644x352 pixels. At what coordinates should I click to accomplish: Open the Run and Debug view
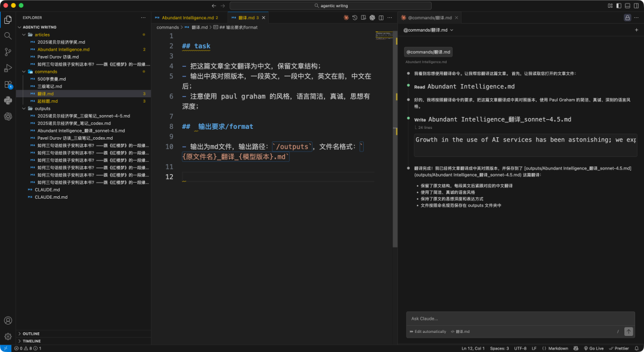pos(8,68)
